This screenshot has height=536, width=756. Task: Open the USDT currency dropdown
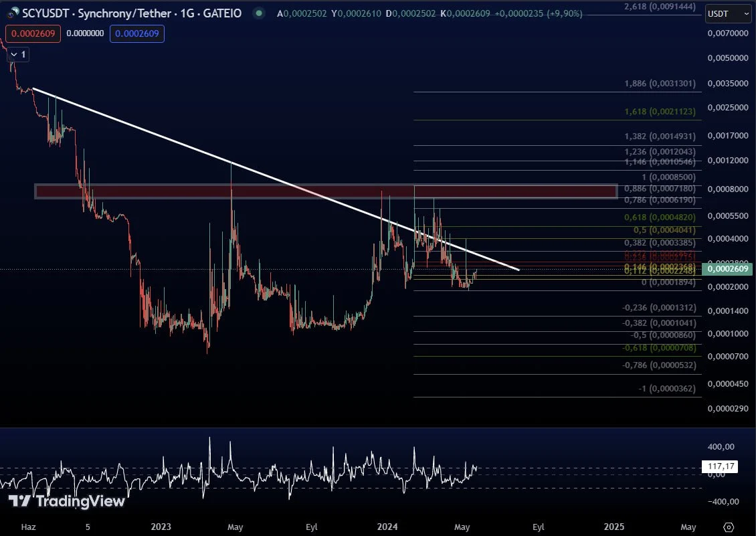[x=728, y=13]
